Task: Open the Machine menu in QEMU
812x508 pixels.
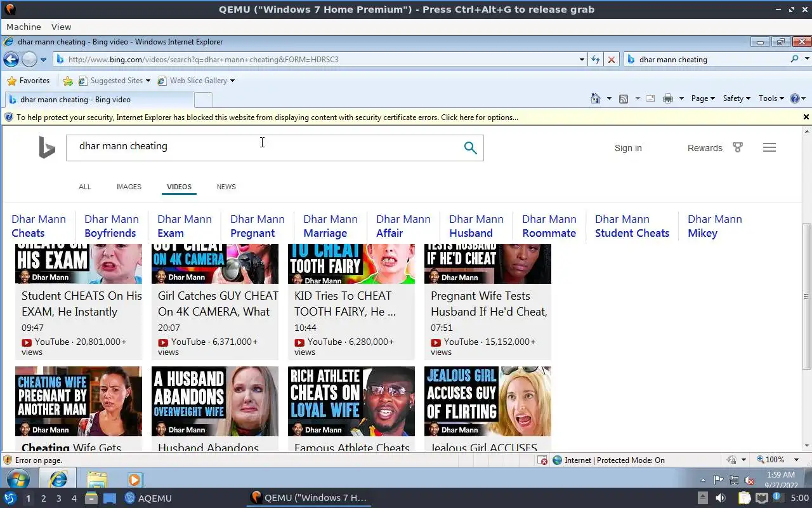Action: point(23,27)
